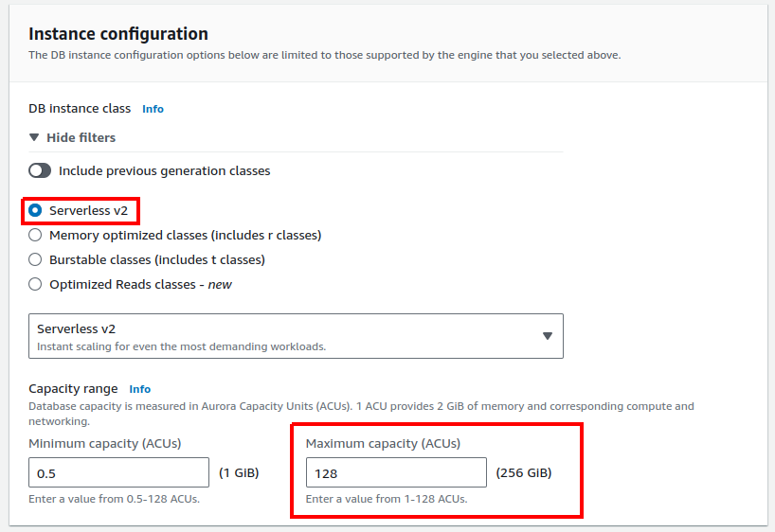Screen dimensions: 775x532
Task: Focus the Maximum capacity ACUs field
Action: pos(396,472)
